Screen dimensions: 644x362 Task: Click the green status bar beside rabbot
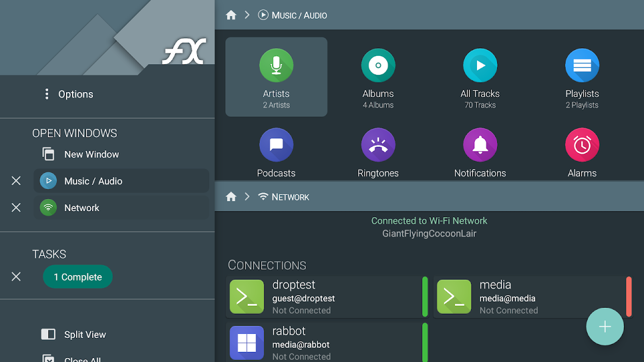pos(425,342)
